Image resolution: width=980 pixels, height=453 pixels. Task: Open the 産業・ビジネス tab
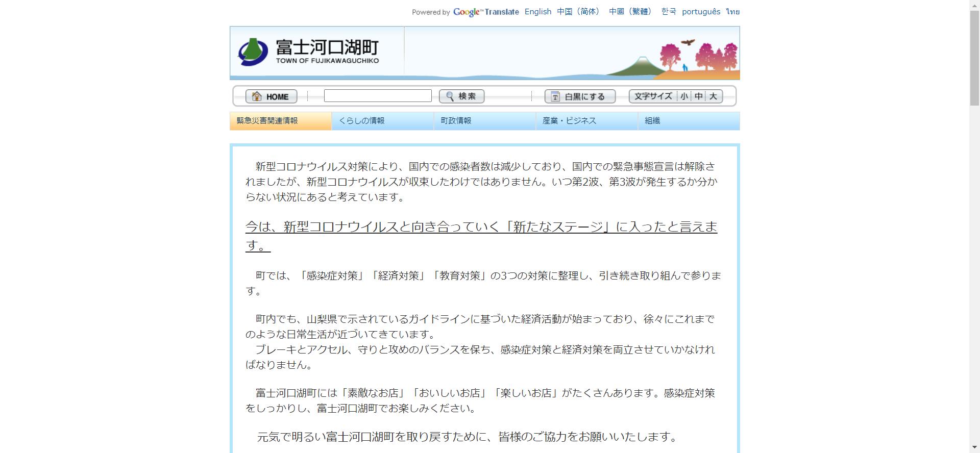click(587, 121)
